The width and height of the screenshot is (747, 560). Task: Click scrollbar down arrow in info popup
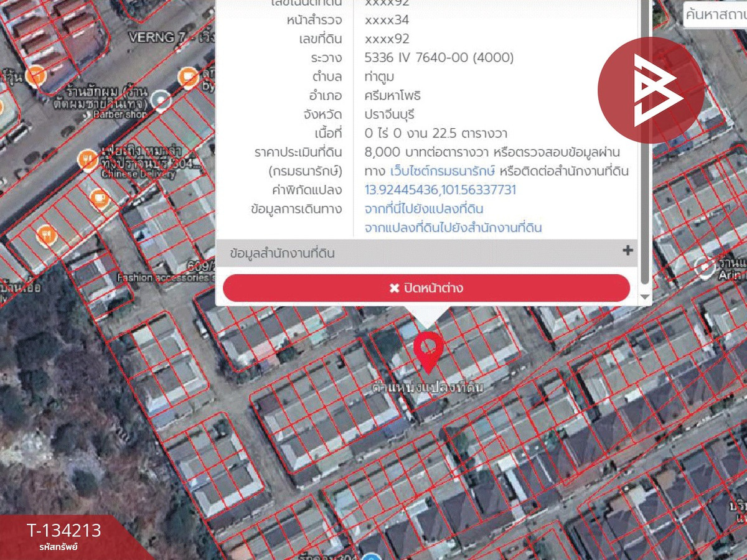(645, 297)
